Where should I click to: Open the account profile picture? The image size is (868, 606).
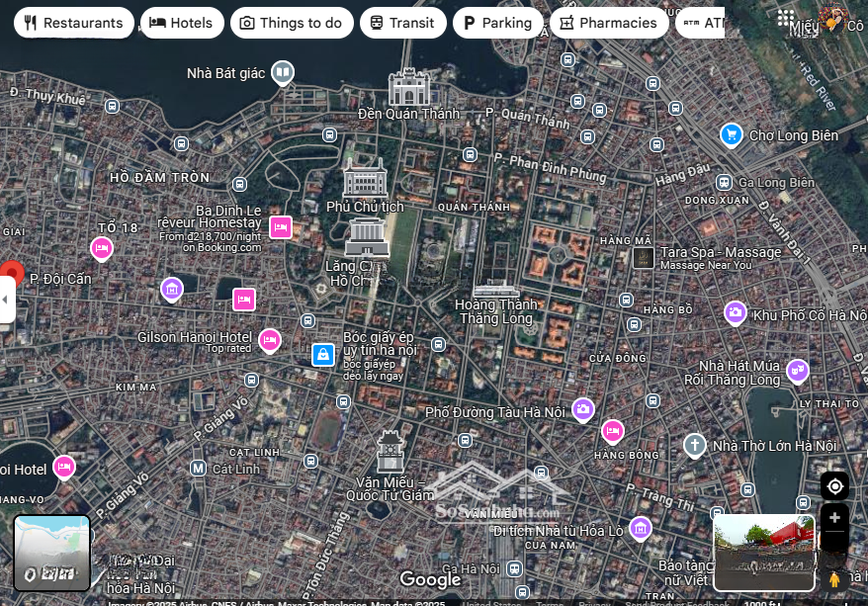pyautogui.click(x=833, y=18)
